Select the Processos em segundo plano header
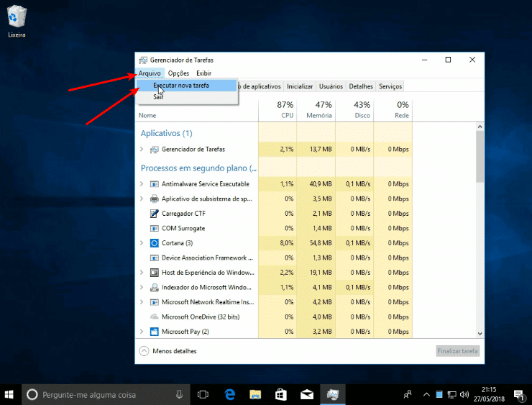Viewport: 532px width, 405px height. click(x=198, y=168)
